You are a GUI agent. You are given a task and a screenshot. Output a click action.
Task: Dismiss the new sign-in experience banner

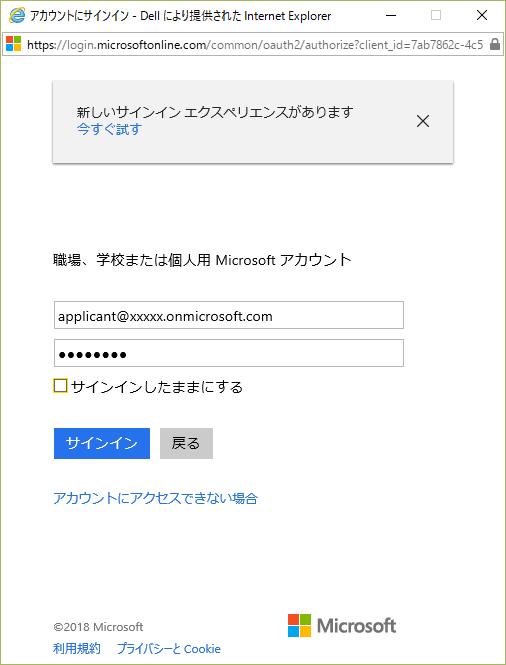click(x=422, y=122)
